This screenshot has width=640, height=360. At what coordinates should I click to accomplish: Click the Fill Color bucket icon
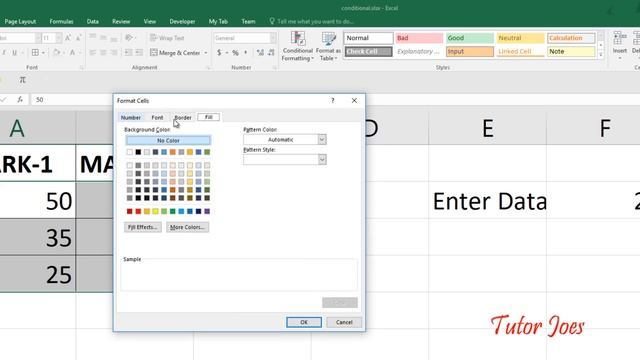click(57, 53)
